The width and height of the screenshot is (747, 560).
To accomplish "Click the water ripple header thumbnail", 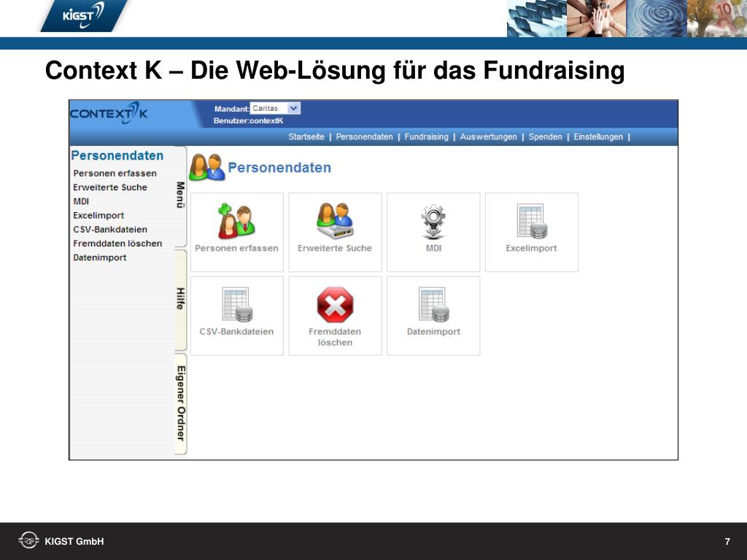I will point(657,18).
